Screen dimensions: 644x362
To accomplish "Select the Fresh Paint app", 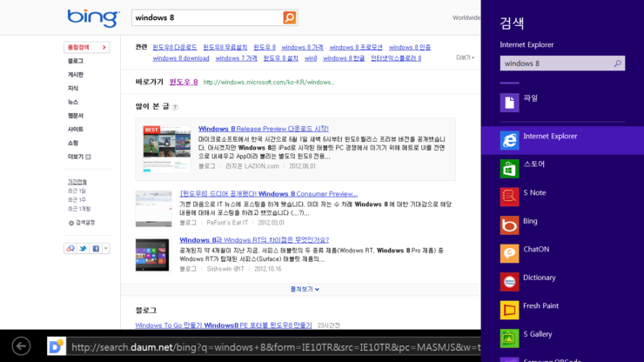I will 510,310.
